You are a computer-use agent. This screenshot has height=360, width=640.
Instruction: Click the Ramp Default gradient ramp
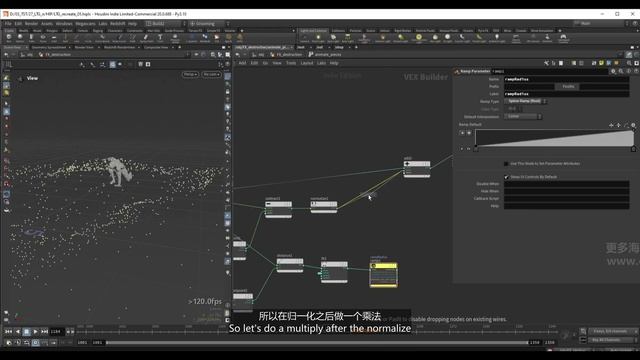554,138
